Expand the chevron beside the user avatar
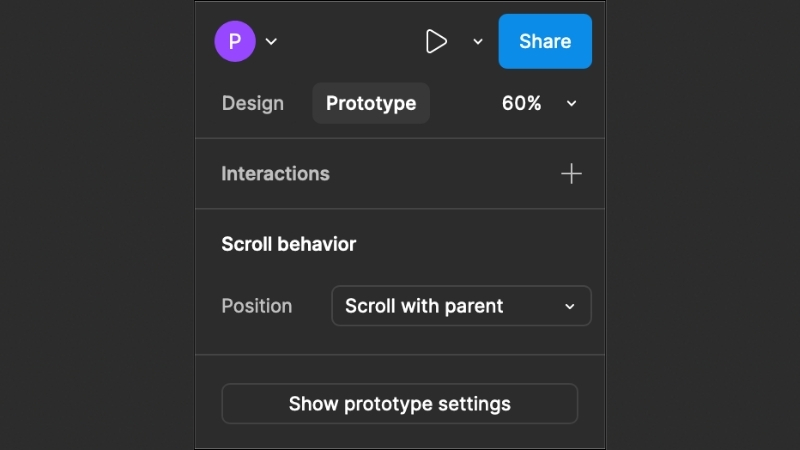The image size is (800, 450). [x=271, y=42]
